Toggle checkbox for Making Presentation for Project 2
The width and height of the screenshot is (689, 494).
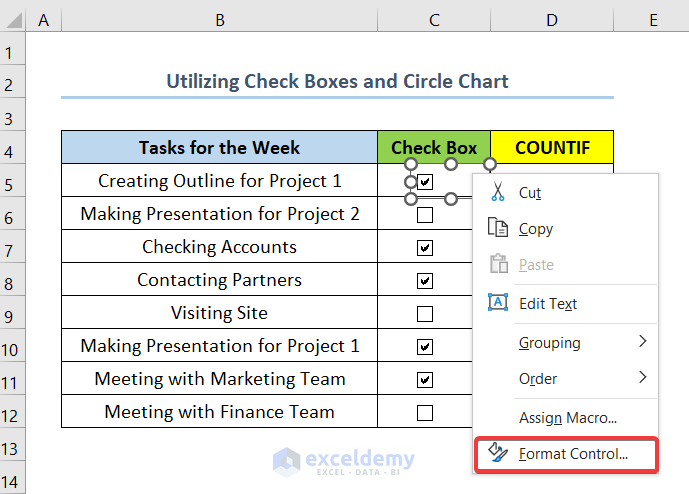tap(425, 214)
